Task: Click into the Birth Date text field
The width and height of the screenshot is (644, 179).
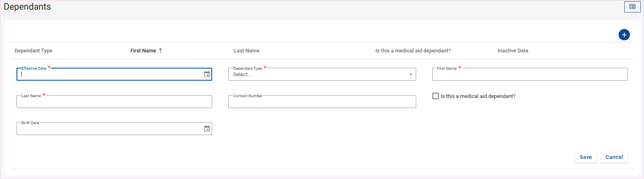Action: click(x=109, y=129)
